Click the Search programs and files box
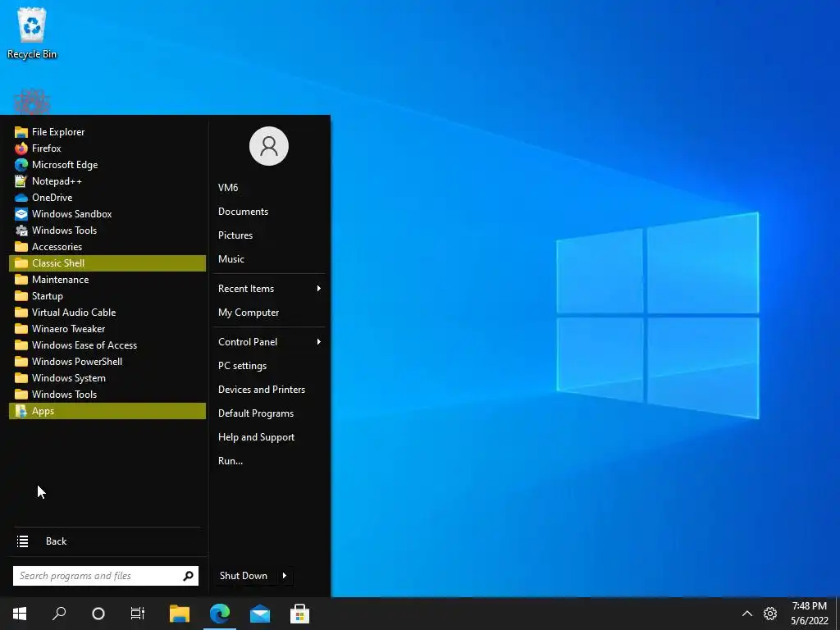 tap(106, 576)
